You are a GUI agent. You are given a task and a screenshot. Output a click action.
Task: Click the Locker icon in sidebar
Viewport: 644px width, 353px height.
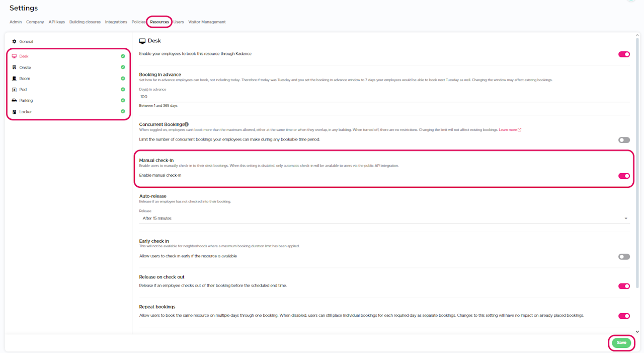14,112
